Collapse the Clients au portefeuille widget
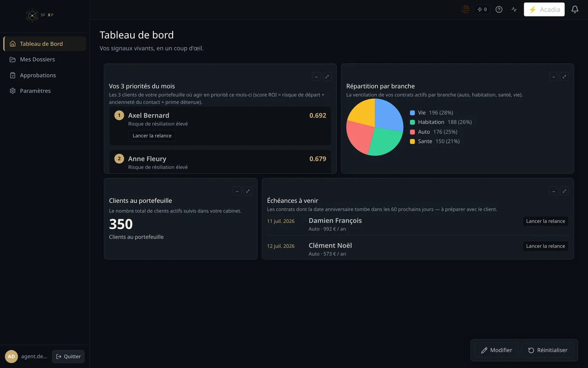The height and width of the screenshot is (368, 588). click(237, 191)
